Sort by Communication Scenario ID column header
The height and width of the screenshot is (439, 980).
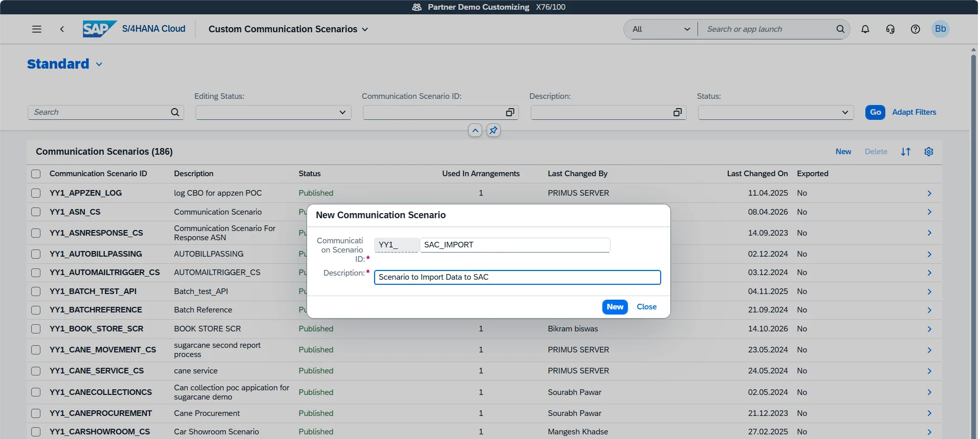(x=98, y=174)
